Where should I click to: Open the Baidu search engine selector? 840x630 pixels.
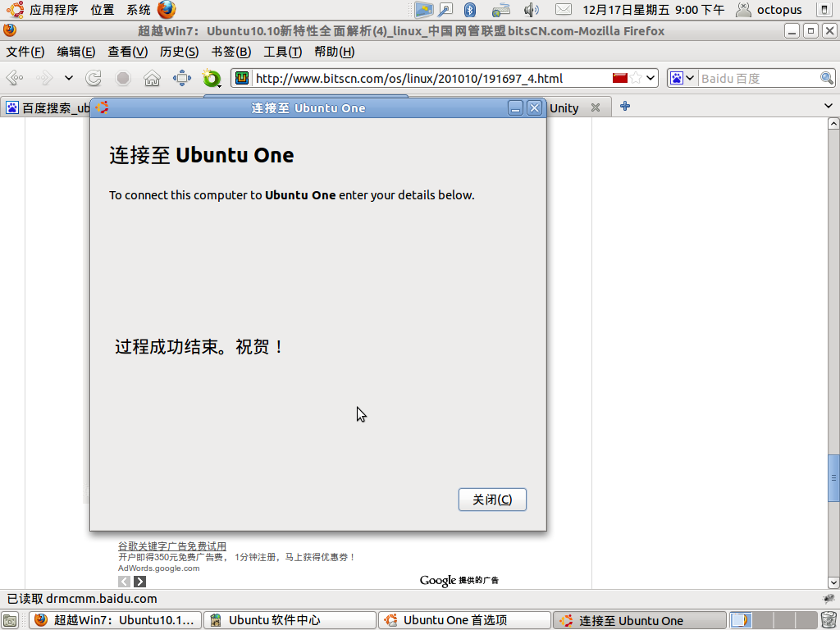point(682,78)
